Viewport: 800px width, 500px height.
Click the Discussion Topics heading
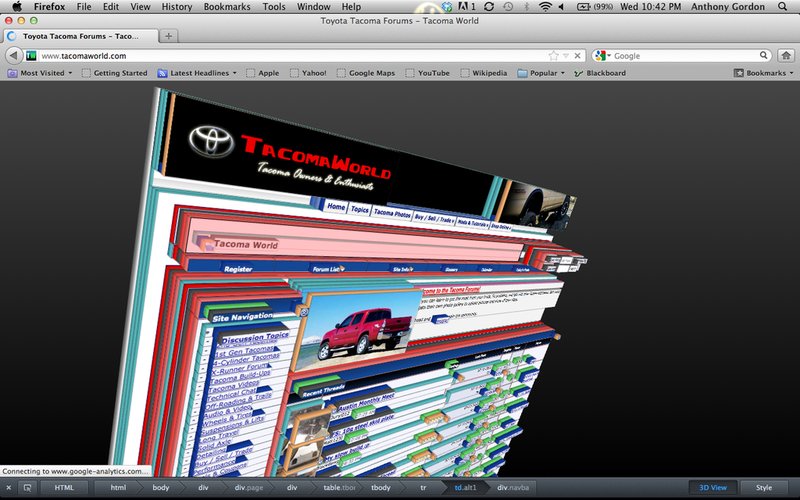[x=255, y=337]
